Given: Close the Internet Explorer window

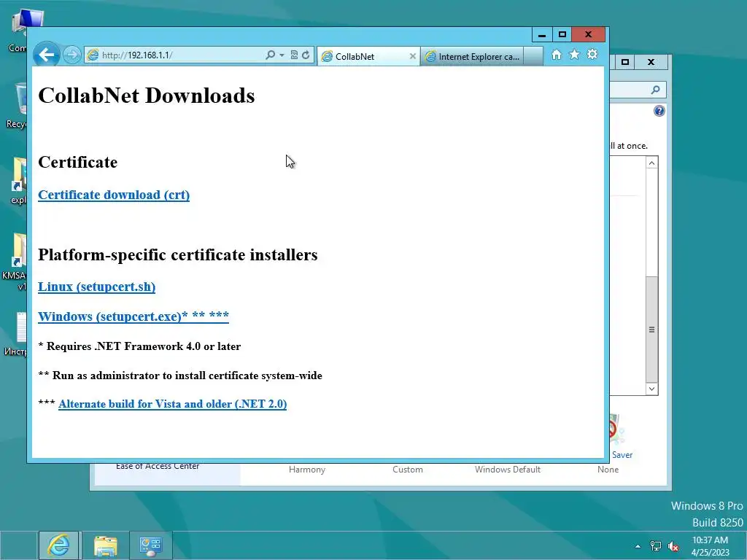Looking at the screenshot, I should [x=589, y=35].
